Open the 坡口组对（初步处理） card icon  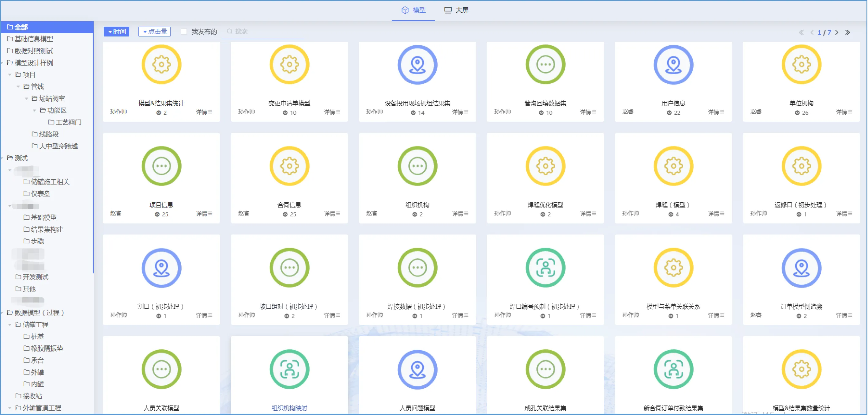tap(289, 268)
